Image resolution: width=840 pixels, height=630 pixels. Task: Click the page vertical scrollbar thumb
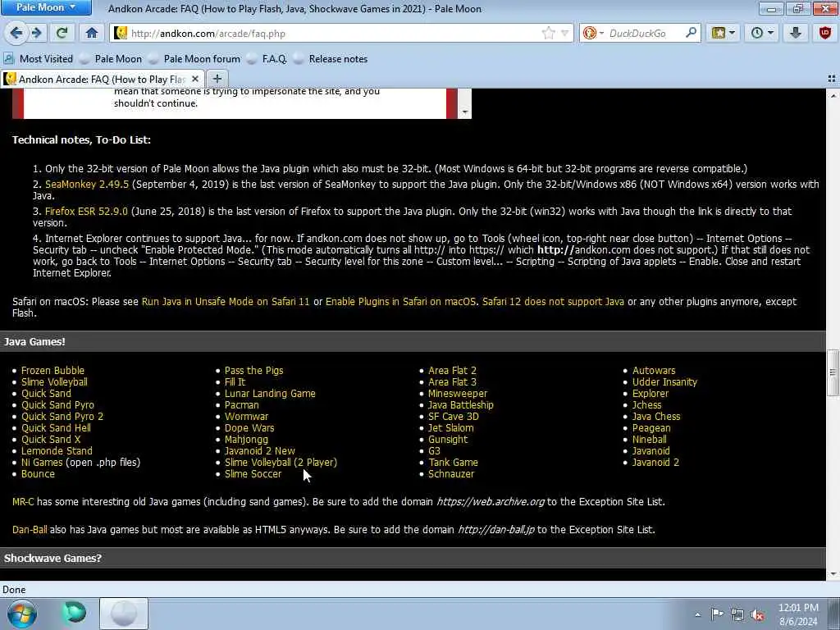(x=833, y=372)
